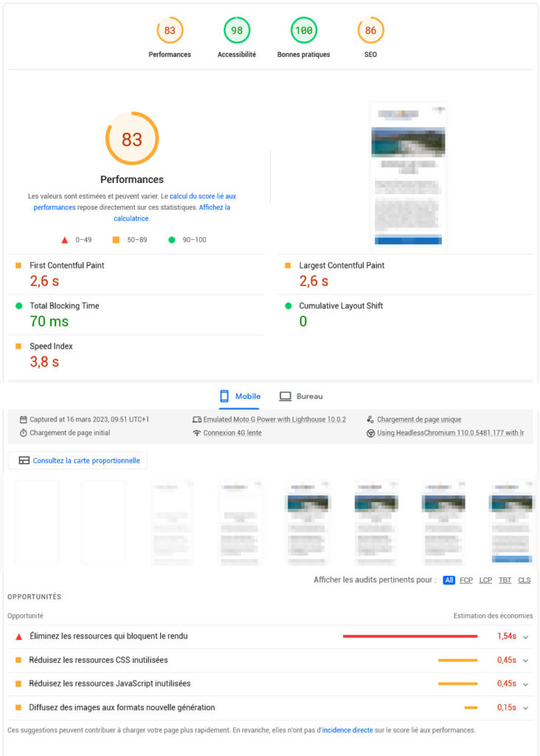Switch to the Bureau tab
540x756 pixels.
pos(301,396)
